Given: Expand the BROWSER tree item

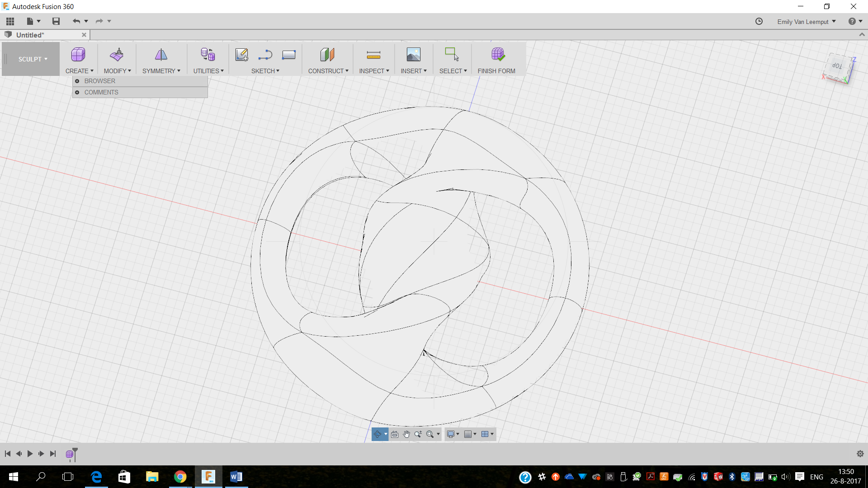Looking at the screenshot, I should (77, 81).
